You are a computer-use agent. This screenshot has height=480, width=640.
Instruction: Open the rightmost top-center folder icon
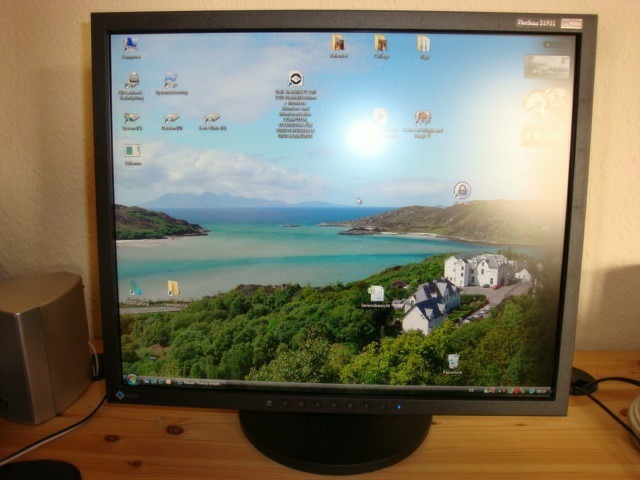(x=424, y=43)
